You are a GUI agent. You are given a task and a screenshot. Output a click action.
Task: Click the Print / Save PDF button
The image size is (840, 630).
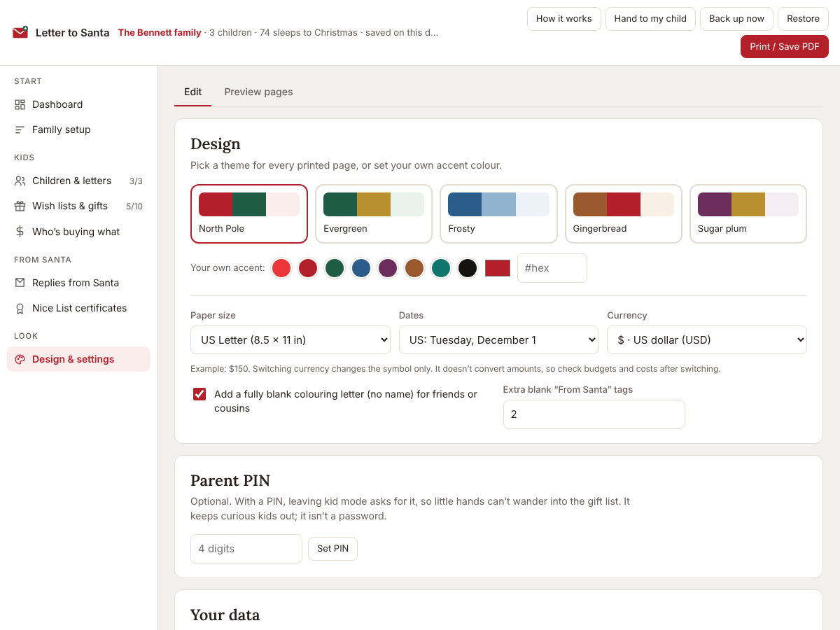pos(785,46)
